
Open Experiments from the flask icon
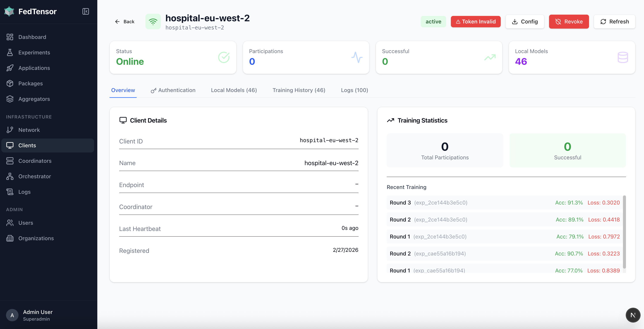coord(10,52)
